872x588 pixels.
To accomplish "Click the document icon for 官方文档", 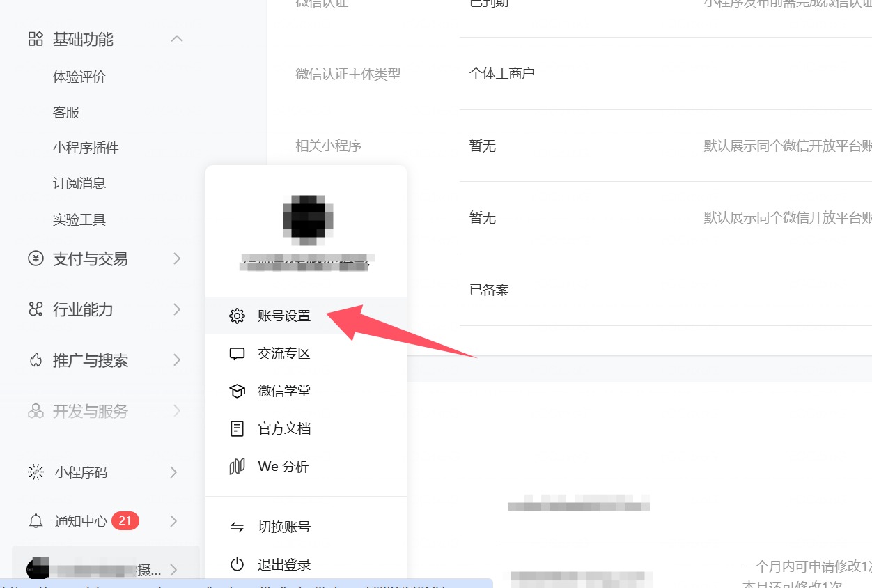I will [x=238, y=428].
